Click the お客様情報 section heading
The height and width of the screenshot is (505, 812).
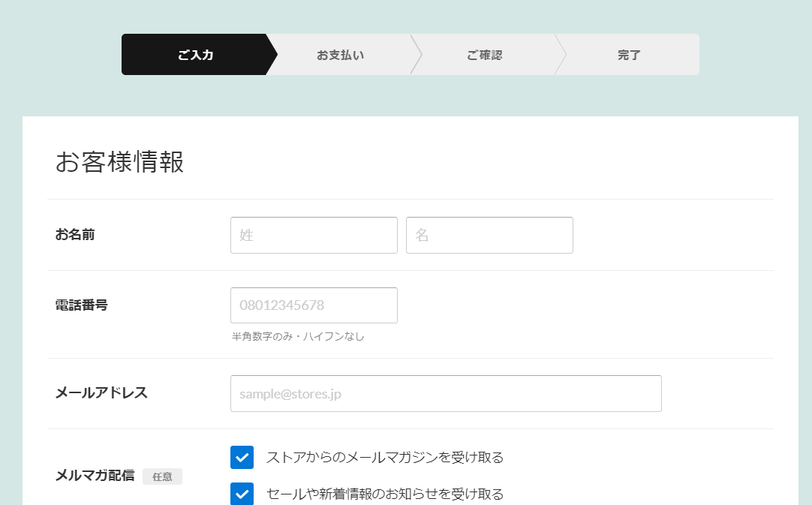(119, 162)
